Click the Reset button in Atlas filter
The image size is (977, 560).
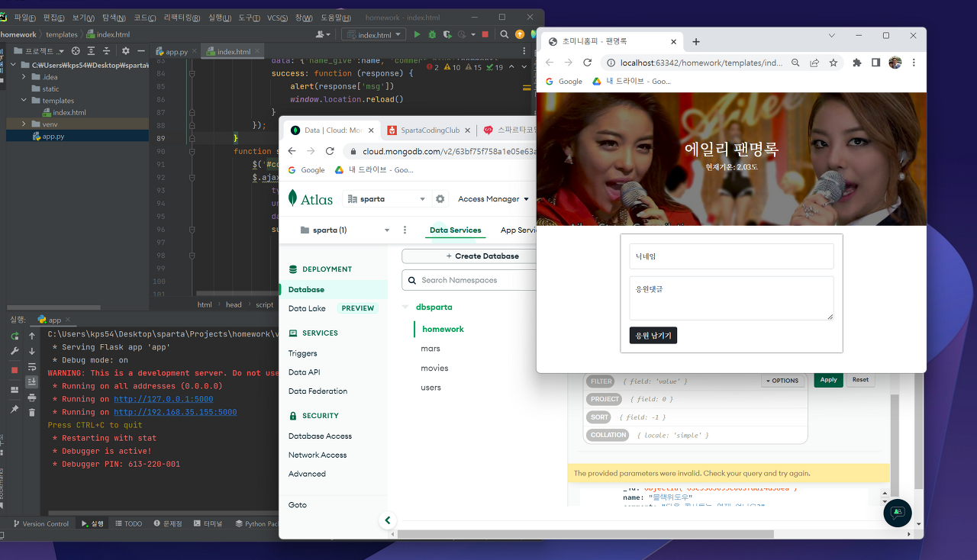tap(860, 379)
